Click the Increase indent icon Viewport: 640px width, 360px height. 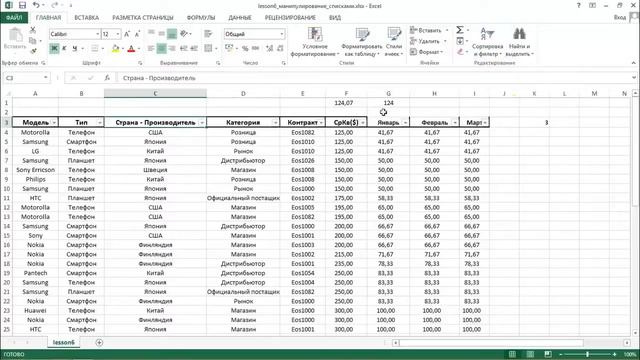(194, 49)
